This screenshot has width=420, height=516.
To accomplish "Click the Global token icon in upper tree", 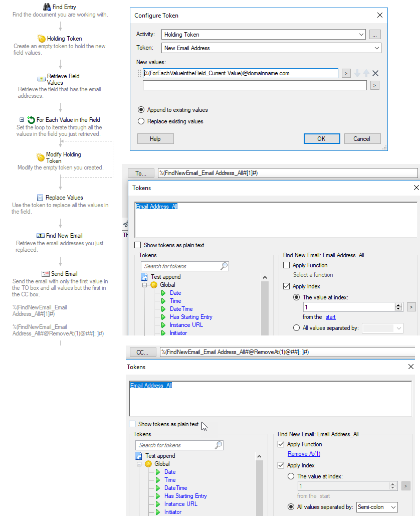I will 154,285.
